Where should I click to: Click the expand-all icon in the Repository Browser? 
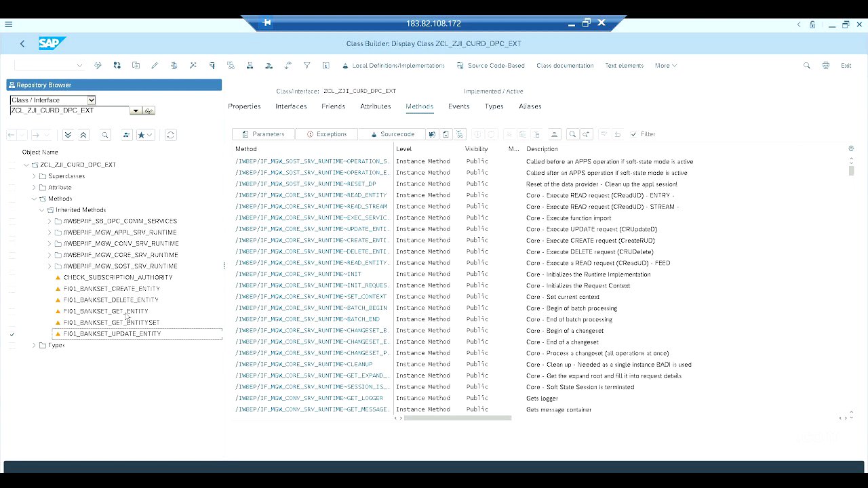68,135
